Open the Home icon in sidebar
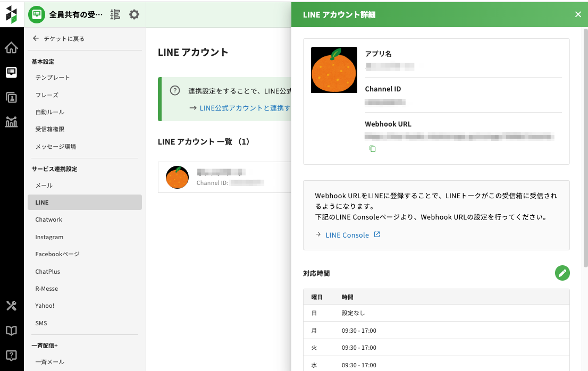Image resolution: width=588 pixels, height=371 pixels. (x=11, y=48)
